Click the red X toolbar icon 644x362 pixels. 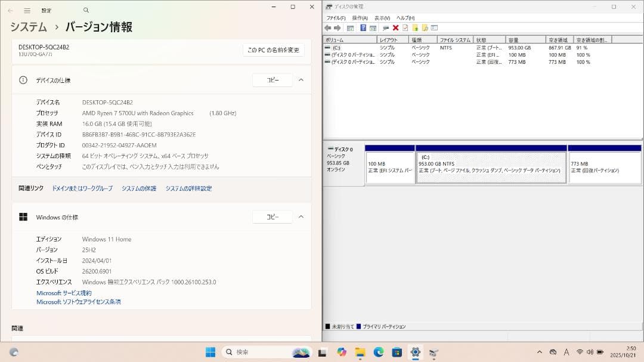(396, 27)
